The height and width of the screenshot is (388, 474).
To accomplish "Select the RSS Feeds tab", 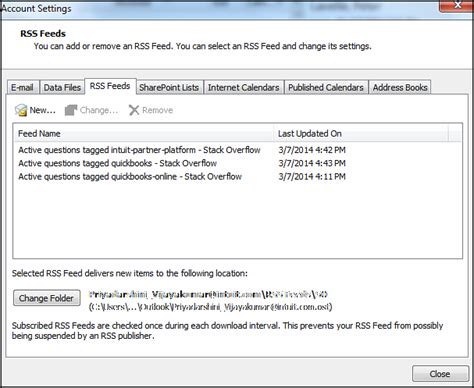I will point(110,86).
